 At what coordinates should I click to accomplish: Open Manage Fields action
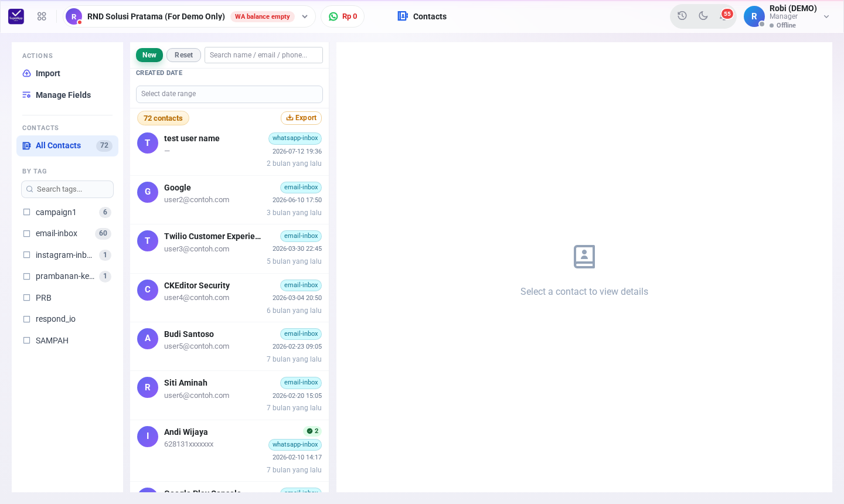67,95
